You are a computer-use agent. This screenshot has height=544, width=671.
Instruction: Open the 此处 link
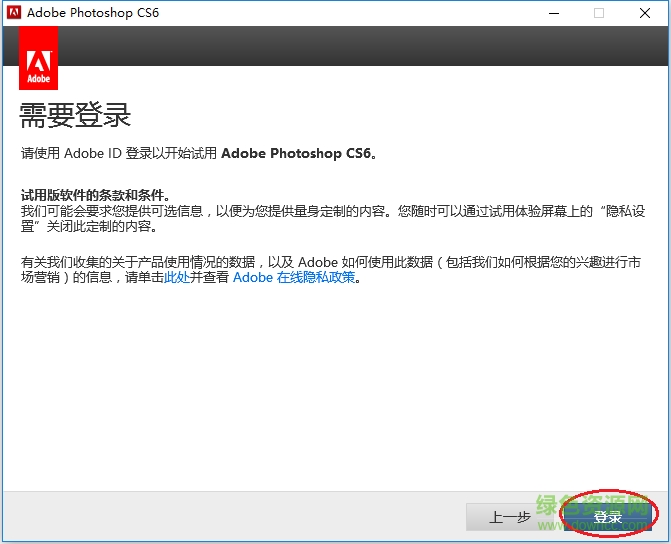point(176,277)
